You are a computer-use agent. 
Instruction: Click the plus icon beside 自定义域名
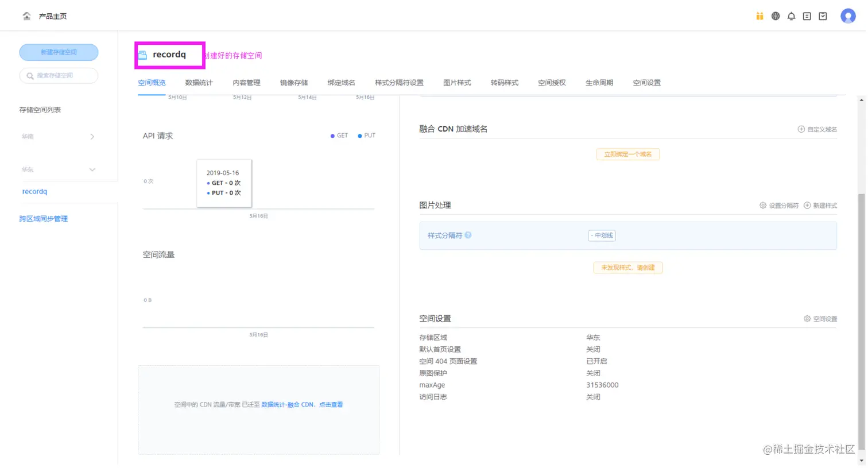[x=801, y=129]
